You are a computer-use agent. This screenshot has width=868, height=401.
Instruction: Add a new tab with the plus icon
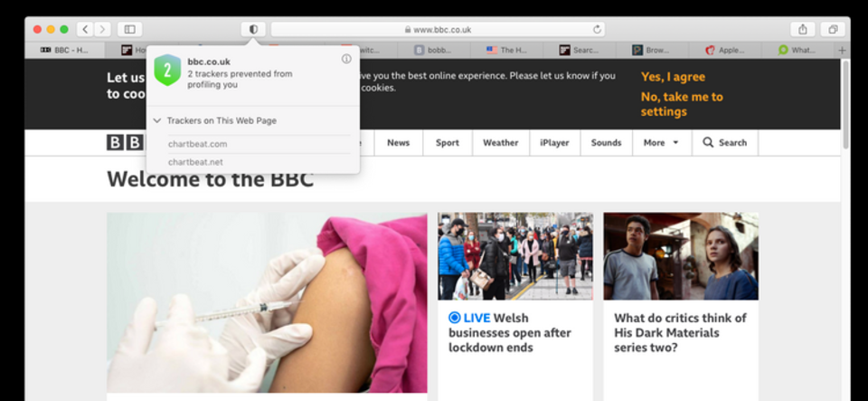point(843,50)
